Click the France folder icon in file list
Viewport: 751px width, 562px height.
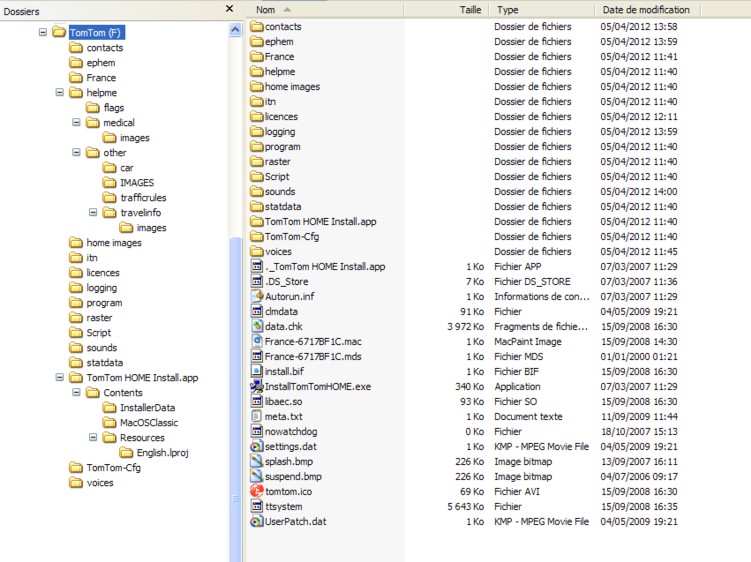point(257,57)
